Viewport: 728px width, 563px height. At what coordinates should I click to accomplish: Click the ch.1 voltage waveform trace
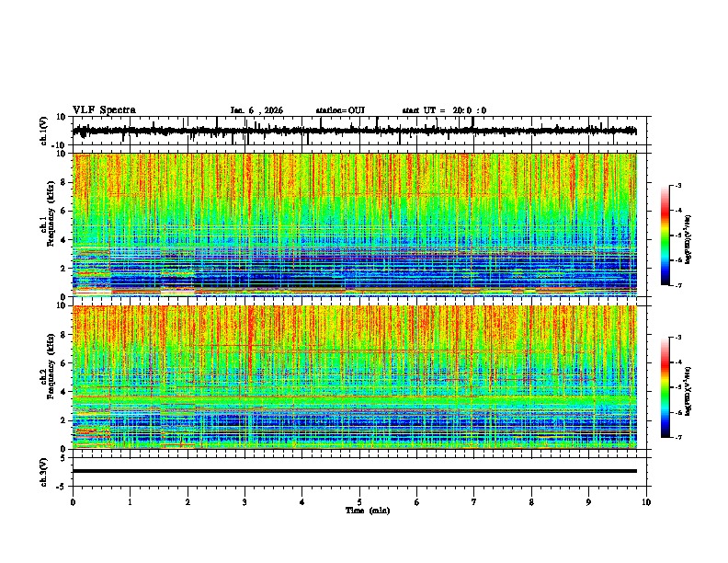354,131
